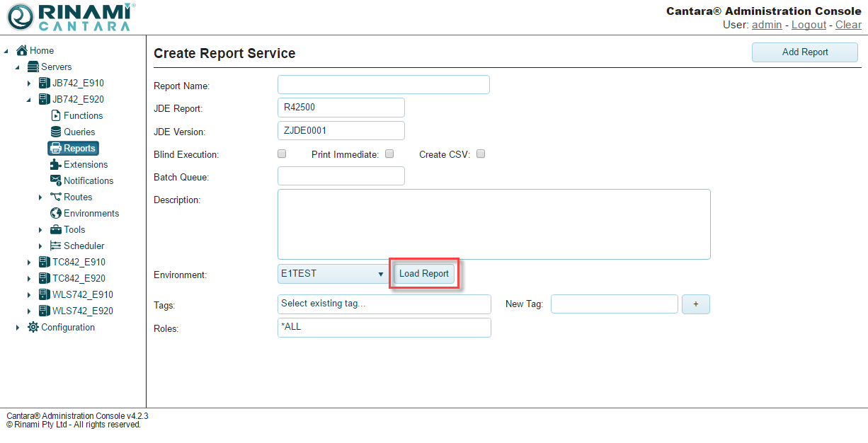Open the Notifications envelope icon
Viewport: 868px width, 443px height.
56,180
